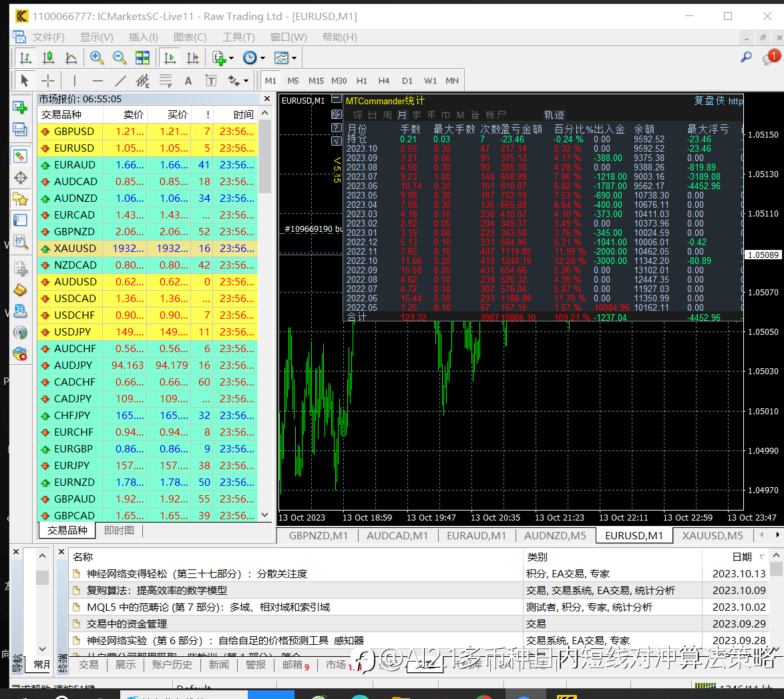Click the search magnifier icon
This screenshot has width=784, height=699.
746,57
